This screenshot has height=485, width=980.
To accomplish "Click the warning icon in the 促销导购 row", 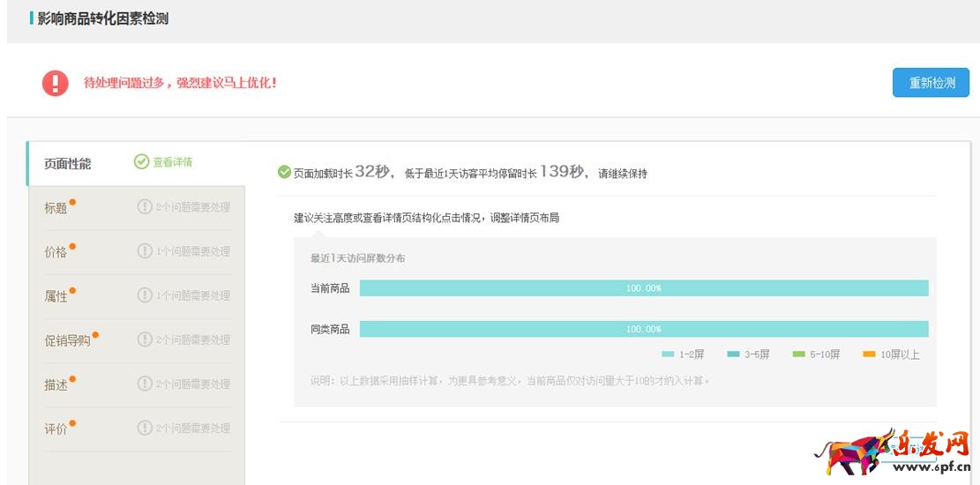I will [x=145, y=339].
